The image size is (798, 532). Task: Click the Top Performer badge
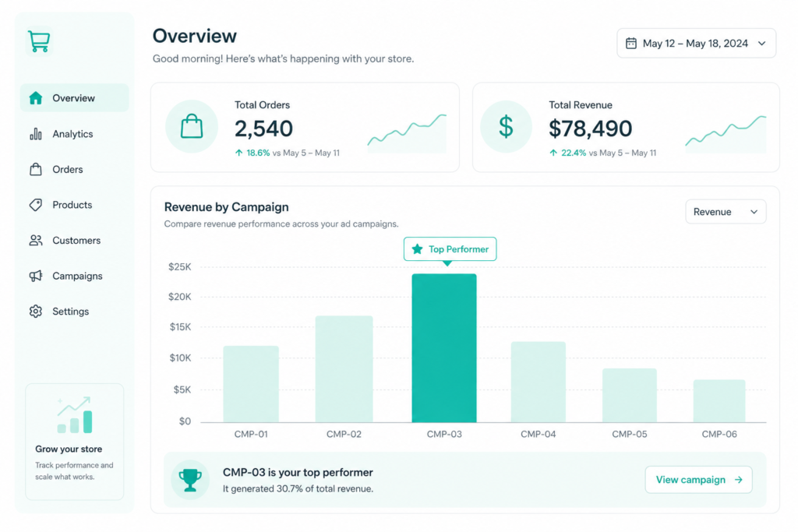tap(450, 248)
